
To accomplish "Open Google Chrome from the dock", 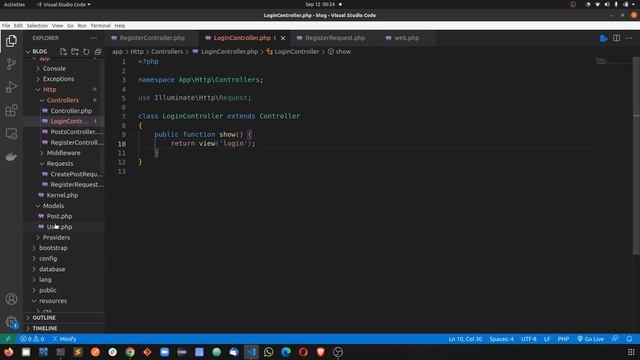I will pyautogui.click(x=130, y=352).
